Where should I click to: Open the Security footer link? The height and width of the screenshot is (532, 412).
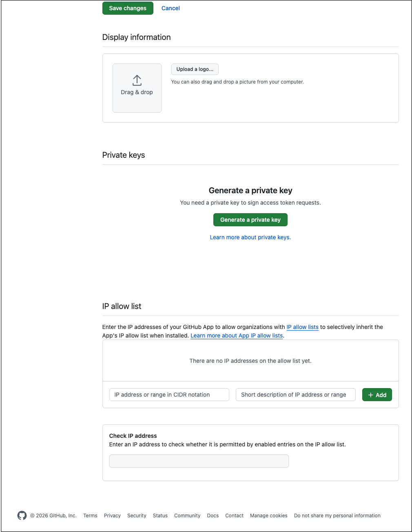[137, 516]
